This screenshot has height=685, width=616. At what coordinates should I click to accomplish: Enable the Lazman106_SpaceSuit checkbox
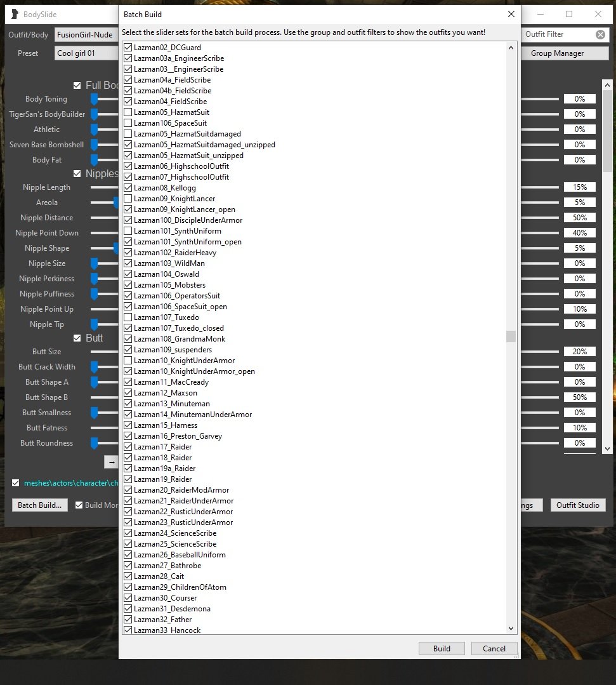tap(128, 123)
